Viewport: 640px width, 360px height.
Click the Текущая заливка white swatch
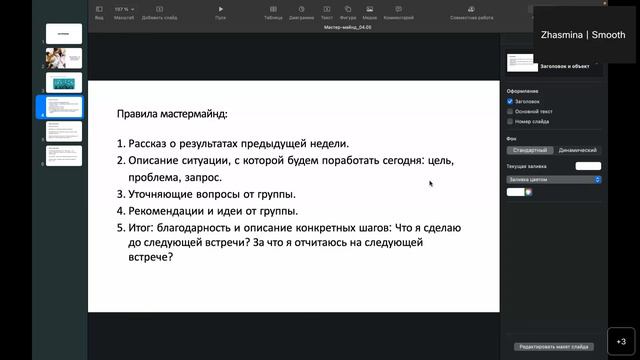tap(588, 166)
